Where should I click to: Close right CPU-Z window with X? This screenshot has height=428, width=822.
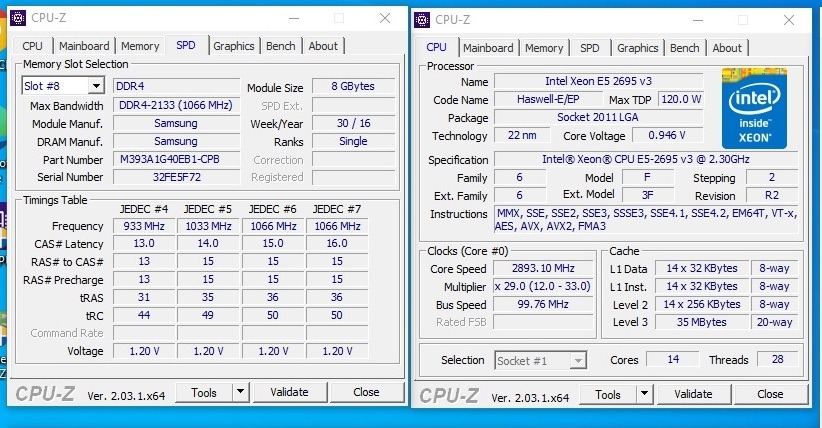click(x=789, y=20)
